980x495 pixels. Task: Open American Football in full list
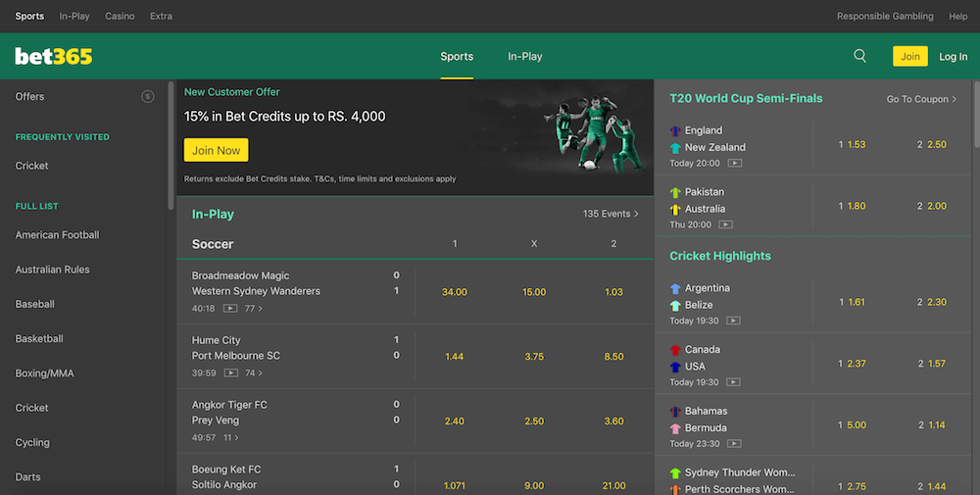pyautogui.click(x=57, y=235)
